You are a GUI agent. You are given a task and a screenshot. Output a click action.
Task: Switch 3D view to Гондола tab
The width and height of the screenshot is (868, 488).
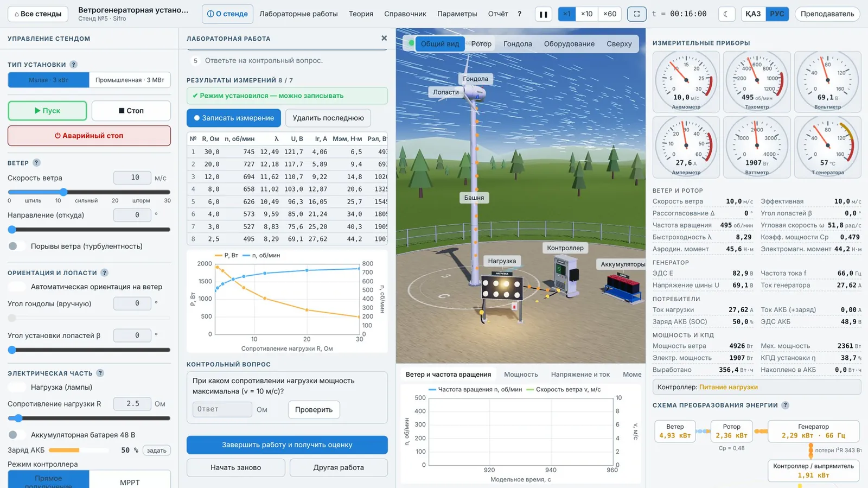[518, 44]
